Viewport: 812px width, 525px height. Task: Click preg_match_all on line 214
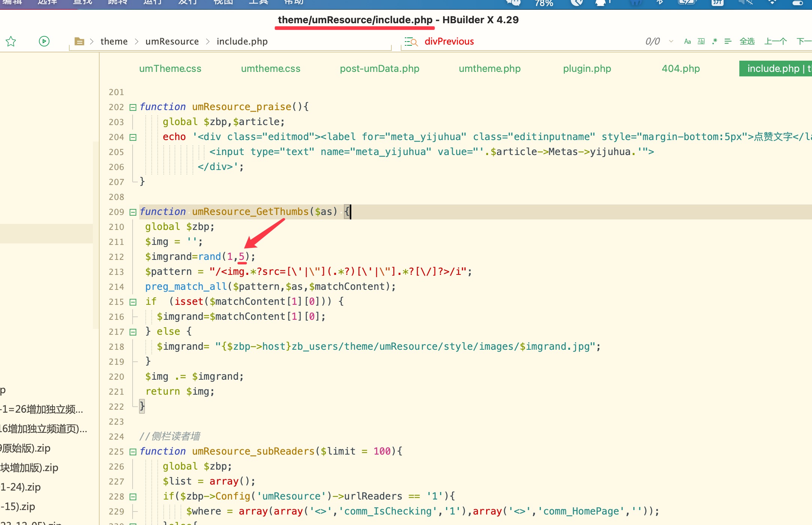pos(186,286)
